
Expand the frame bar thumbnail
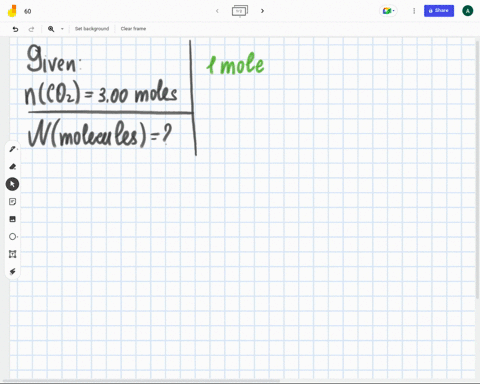point(240,11)
